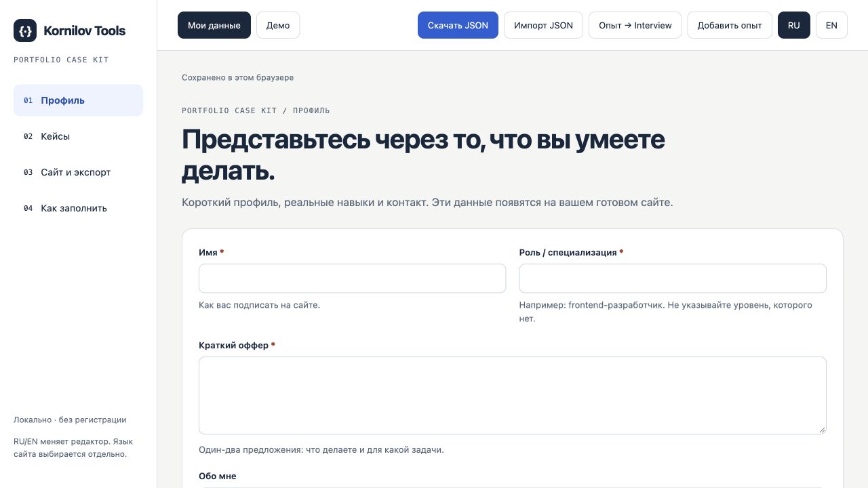868x488 pixels.
Task: Click the 'Сохранено в этом браузере' status text
Action: click(x=237, y=77)
